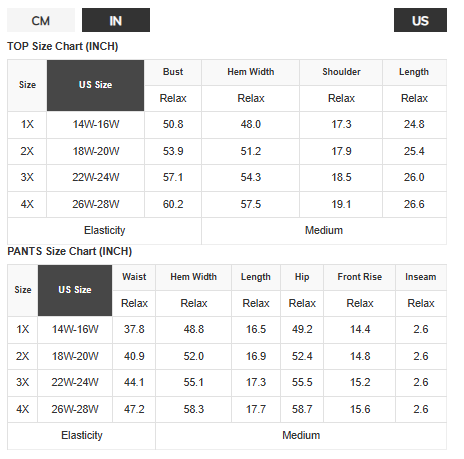This screenshot has height=459, width=464.
Task: Switch units to CM
Action: [41, 20]
